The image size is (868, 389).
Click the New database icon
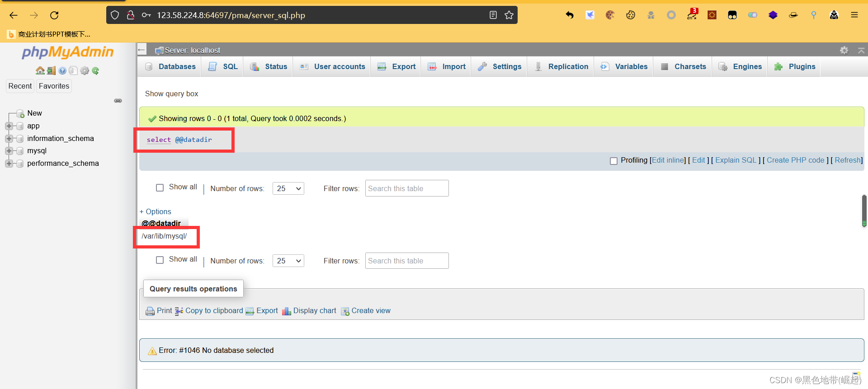(x=20, y=113)
